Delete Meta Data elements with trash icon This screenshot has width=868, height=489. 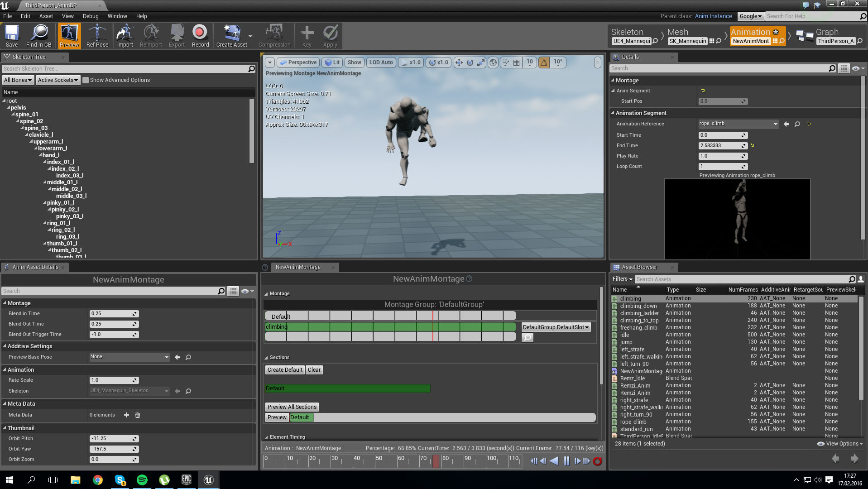coord(138,415)
